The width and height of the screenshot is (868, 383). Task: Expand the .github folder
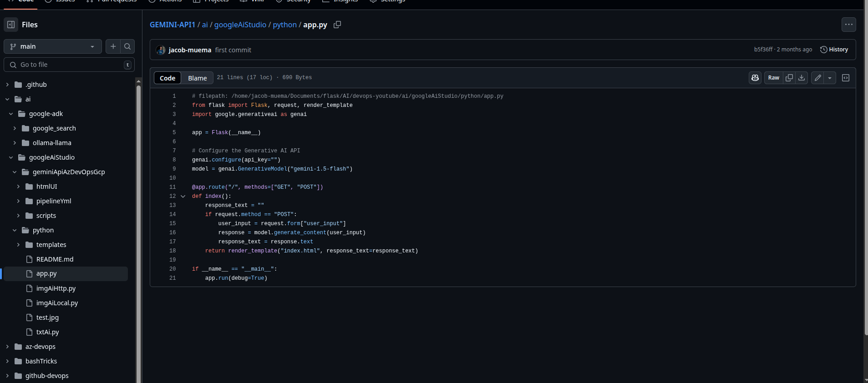pos(7,85)
